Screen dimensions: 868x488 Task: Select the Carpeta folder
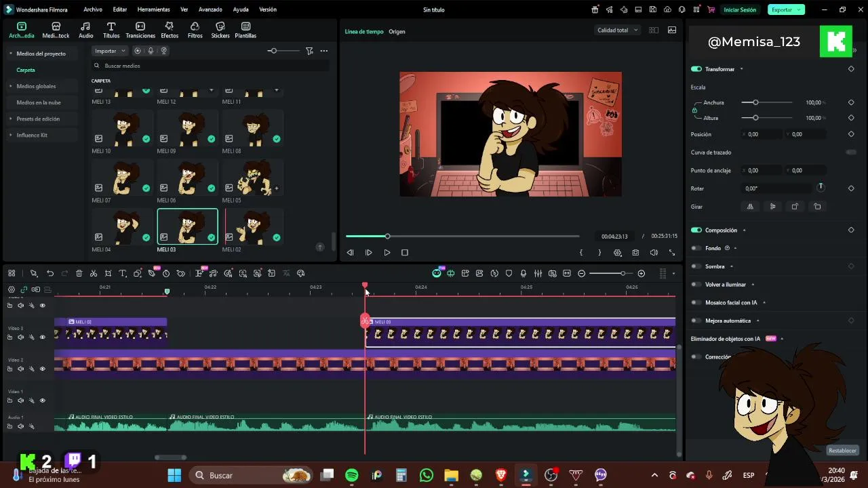(26, 70)
